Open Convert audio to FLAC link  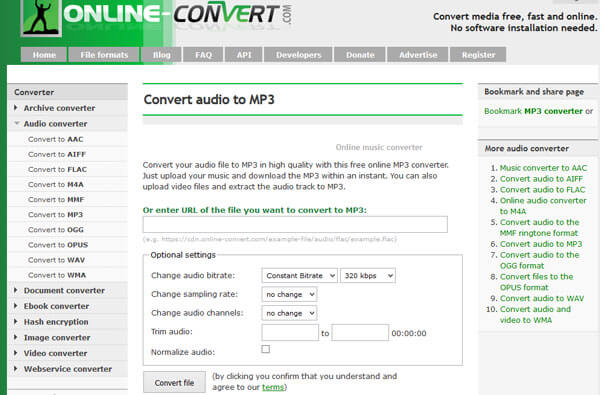(542, 189)
